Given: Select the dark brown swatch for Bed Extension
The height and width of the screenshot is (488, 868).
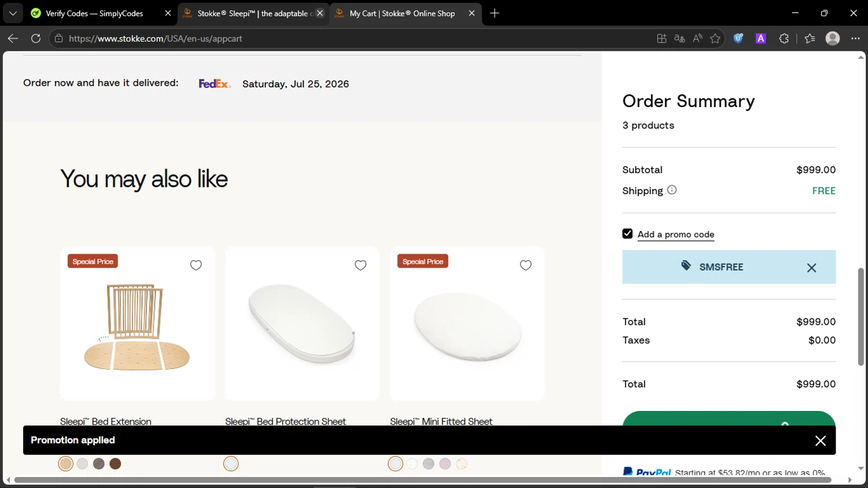Looking at the screenshot, I should click(115, 464).
